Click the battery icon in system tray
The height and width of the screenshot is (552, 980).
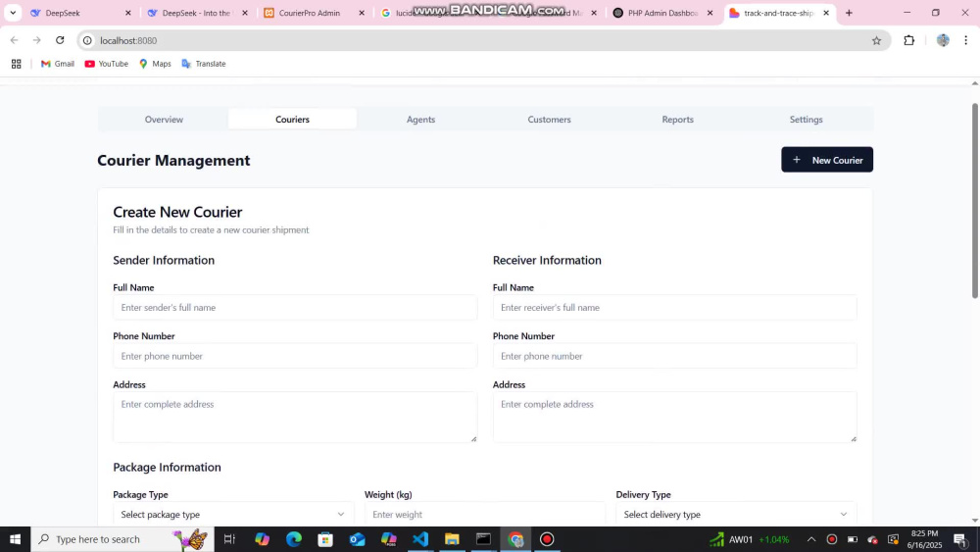pyautogui.click(x=853, y=539)
